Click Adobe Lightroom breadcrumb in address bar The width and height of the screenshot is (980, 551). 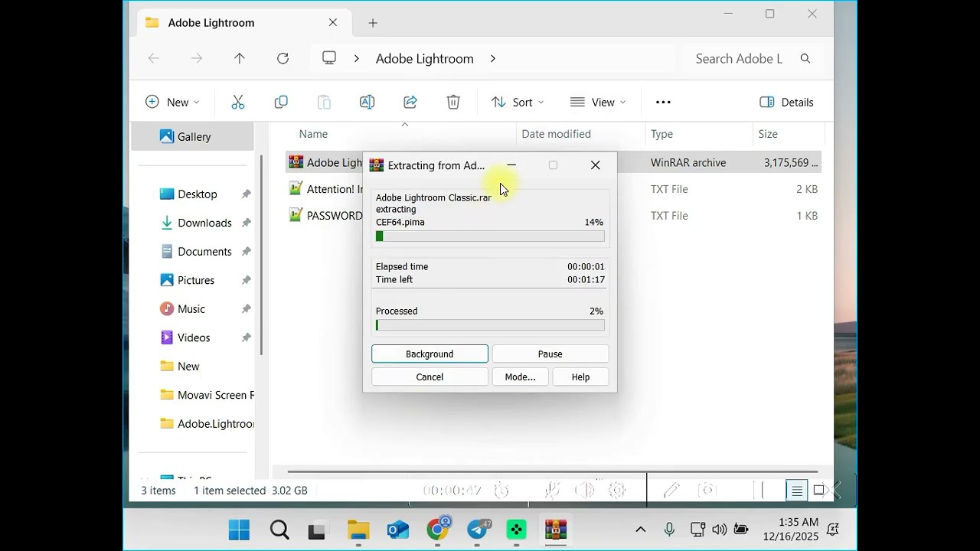pos(424,58)
